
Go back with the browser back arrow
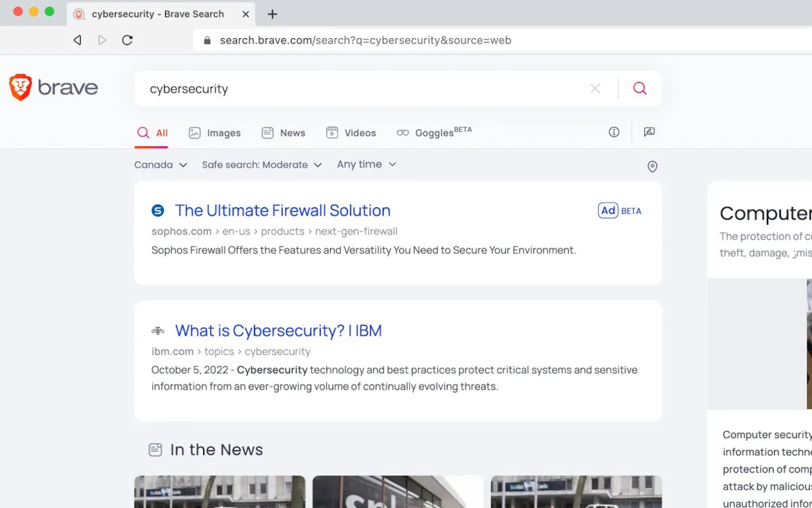tap(77, 40)
